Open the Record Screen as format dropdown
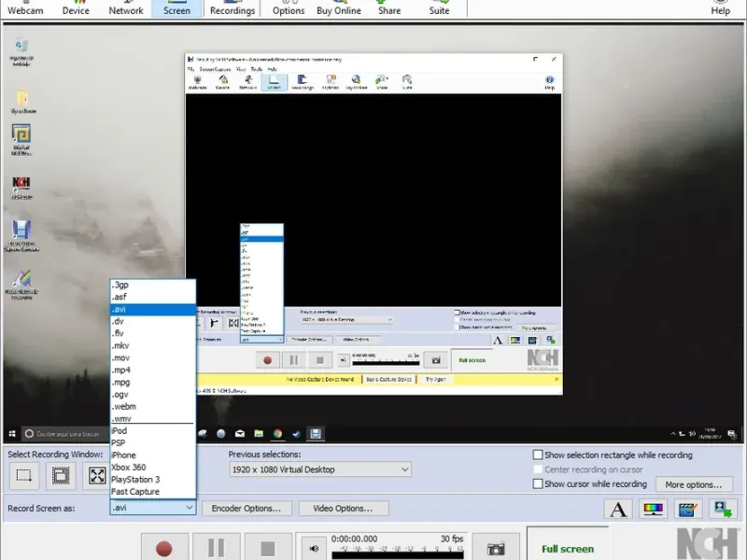747x560 pixels. pos(153,508)
